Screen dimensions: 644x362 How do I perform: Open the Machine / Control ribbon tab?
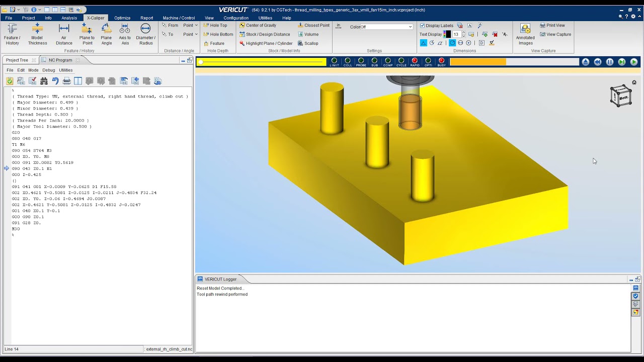point(179,18)
